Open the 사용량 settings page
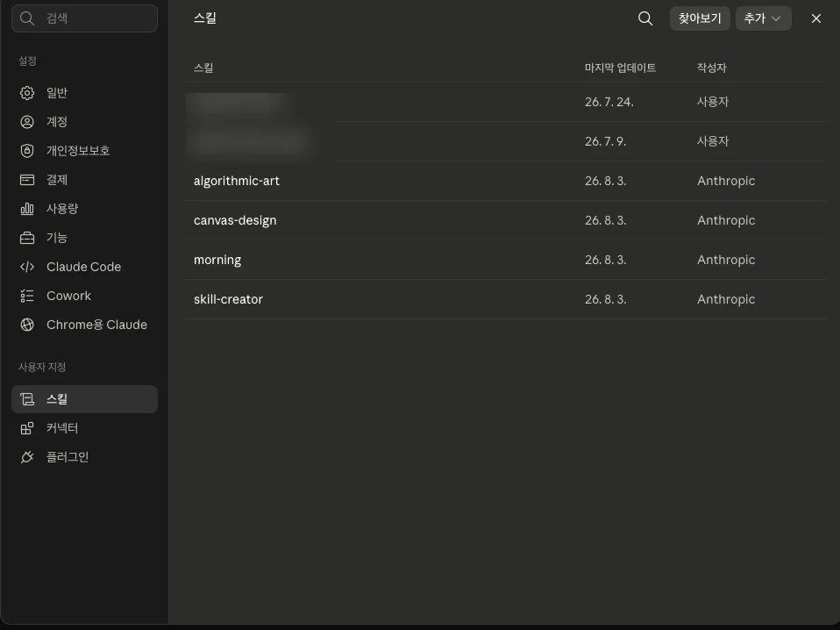 [x=85, y=209]
